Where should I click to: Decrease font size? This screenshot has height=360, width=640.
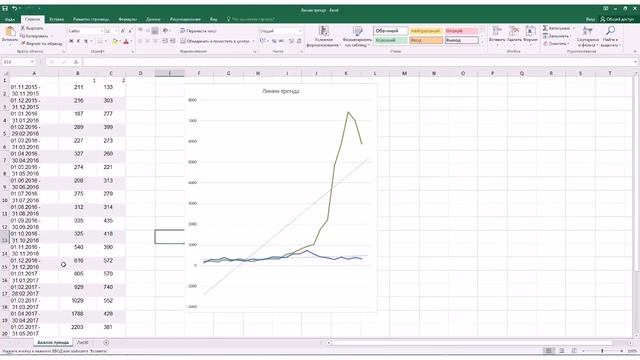tap(130, 31)
